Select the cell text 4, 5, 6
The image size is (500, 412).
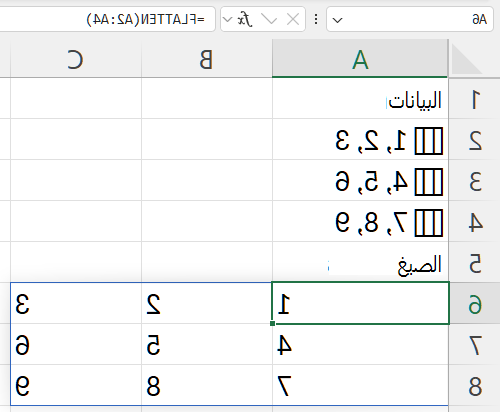tap(371, 182)
